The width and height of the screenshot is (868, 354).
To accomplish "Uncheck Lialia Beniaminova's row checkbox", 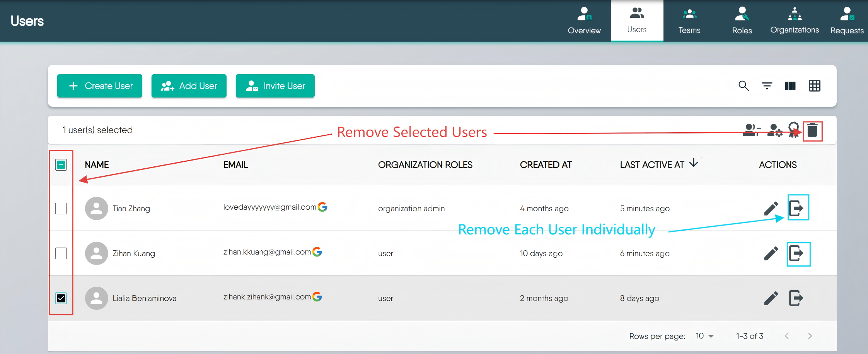I will (61, 298).
